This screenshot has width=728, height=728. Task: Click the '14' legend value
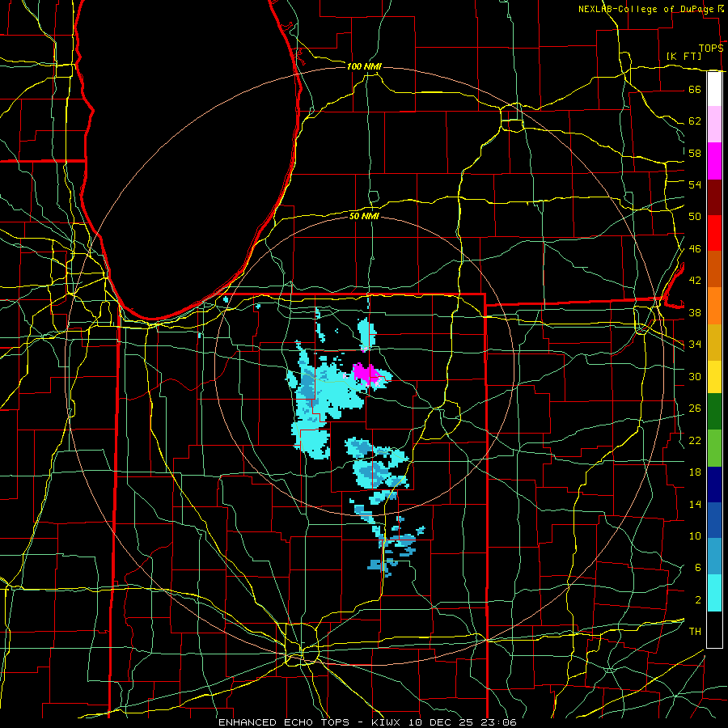pos(695,504)
